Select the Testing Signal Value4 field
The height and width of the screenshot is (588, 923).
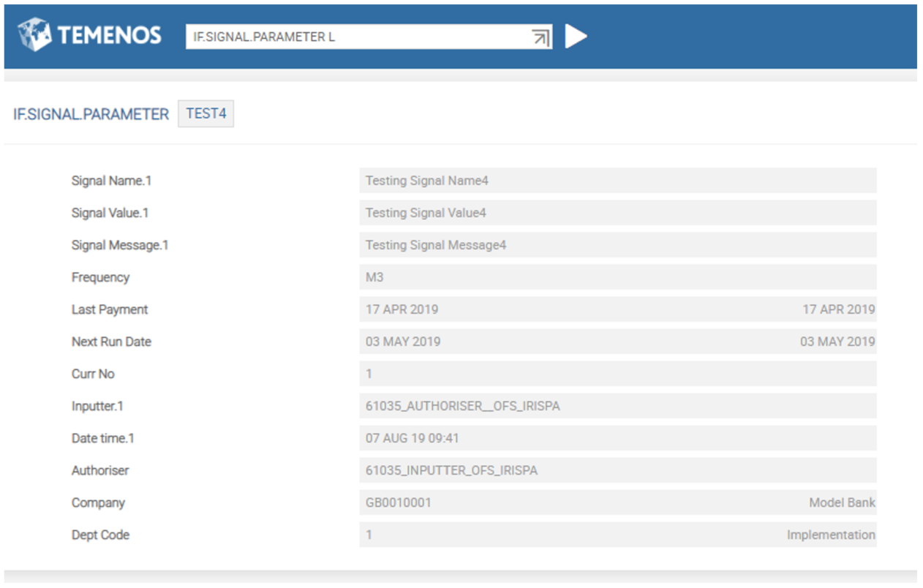[617, 213]
